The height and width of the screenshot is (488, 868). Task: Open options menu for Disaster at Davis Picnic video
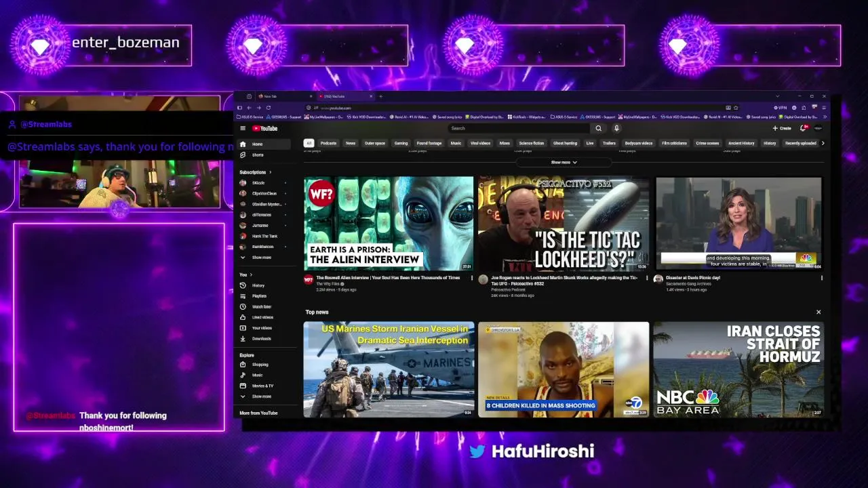pyautogui.click(x=821, y=278)
